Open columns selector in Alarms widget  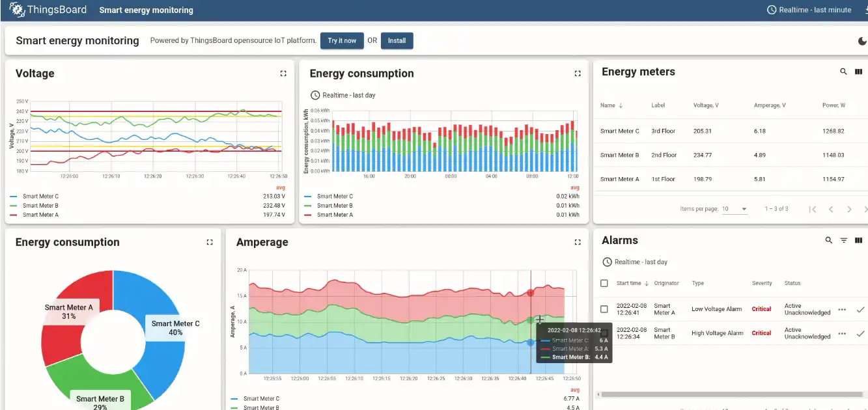coord(859,240)
